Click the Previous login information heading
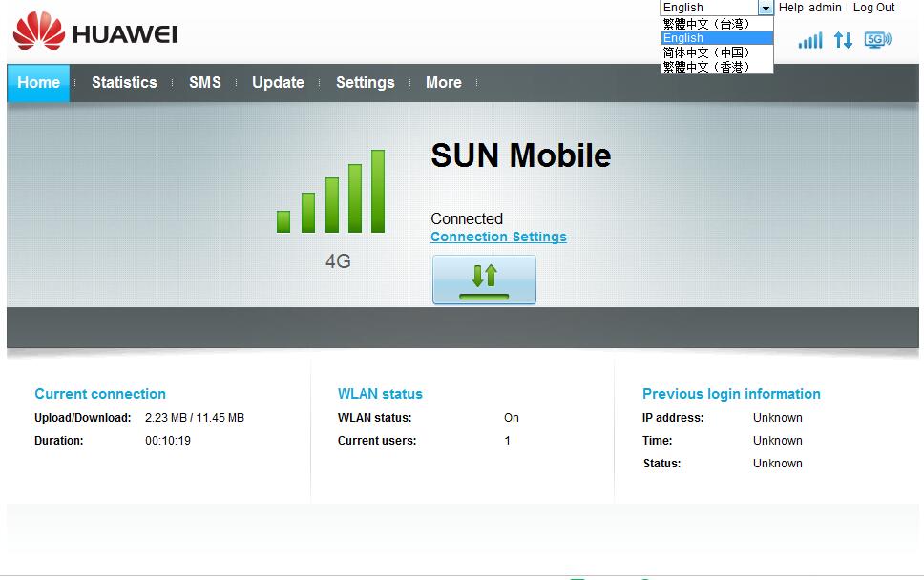Image resolution: width=924 pixels, height=580 pixels. click(731, 394)
